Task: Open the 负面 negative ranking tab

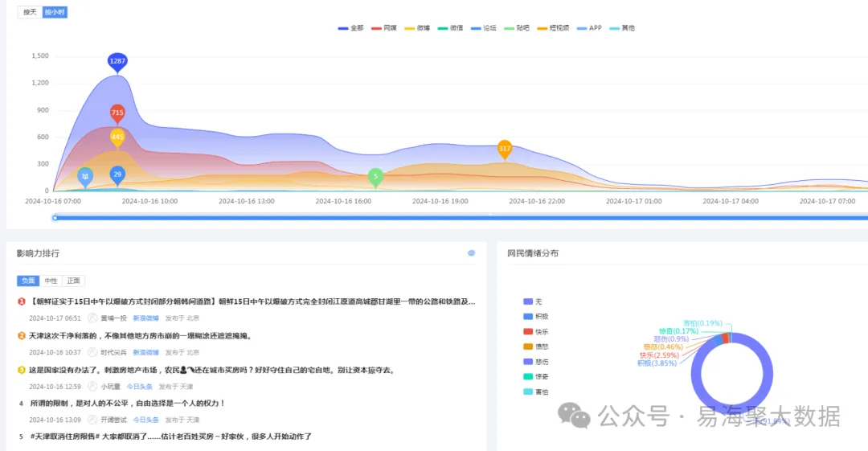Action: (x=28, y=281)
